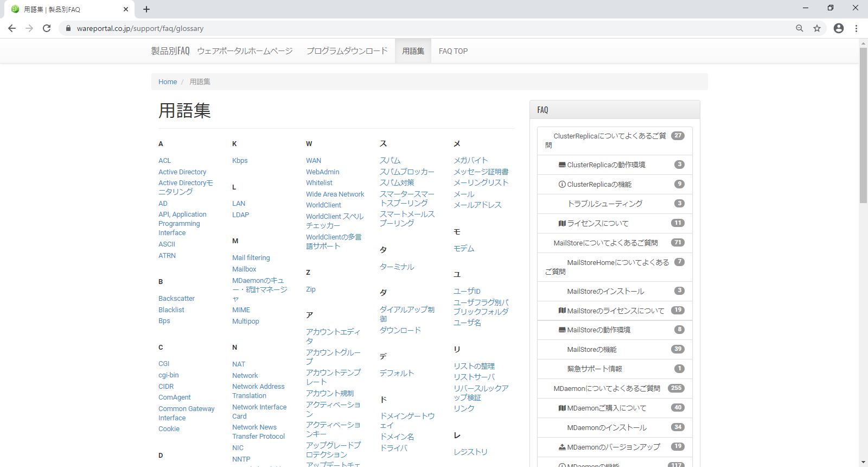
Task: Go to ウェアポータルホームページ in navbar
Action: pyautogui.click(x=245, y=51)
